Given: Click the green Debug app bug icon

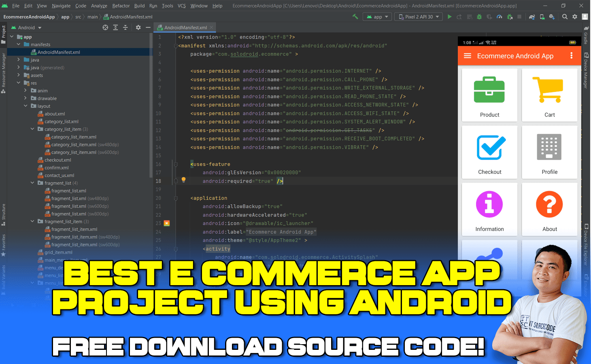Looking at the screenshot, I should pyautogui.click(x=479, y=17).
